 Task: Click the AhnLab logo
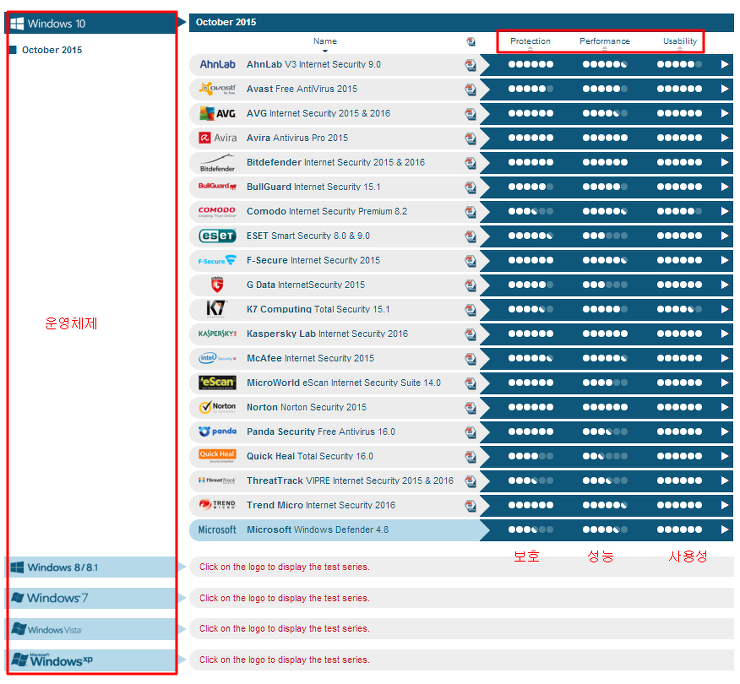[x=217, y=64]
